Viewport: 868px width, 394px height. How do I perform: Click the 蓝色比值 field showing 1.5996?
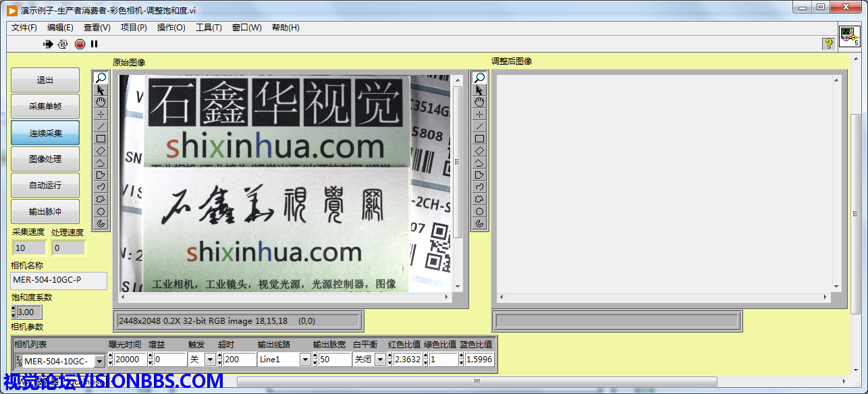pyautogui.click(x=479, y=360)
